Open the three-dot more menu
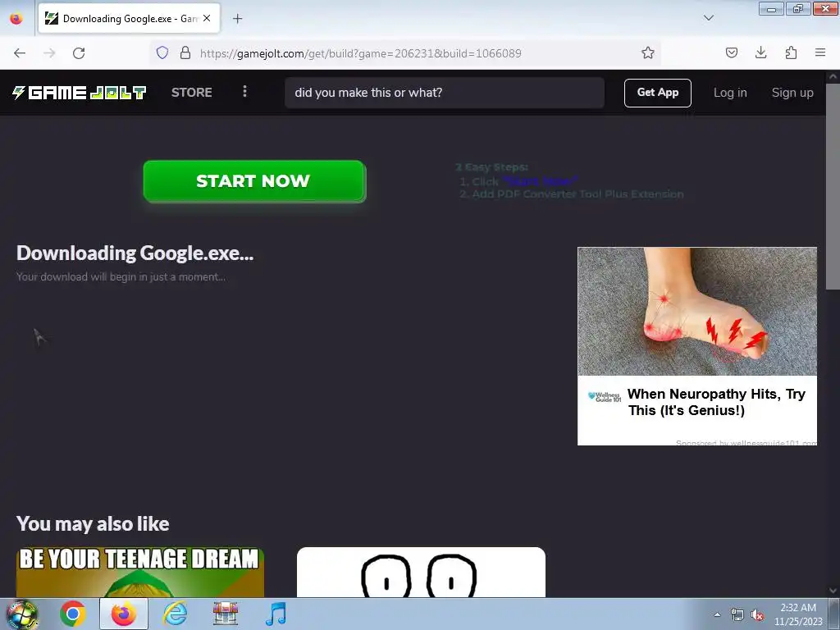The image size is (840, 630). 244,92
